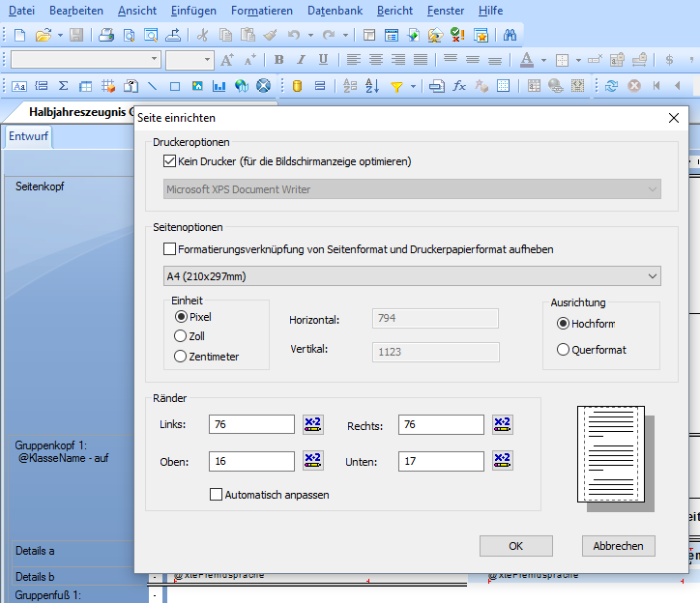
Task: Click the Abbrechen button
Action: (x=619, y=546)
